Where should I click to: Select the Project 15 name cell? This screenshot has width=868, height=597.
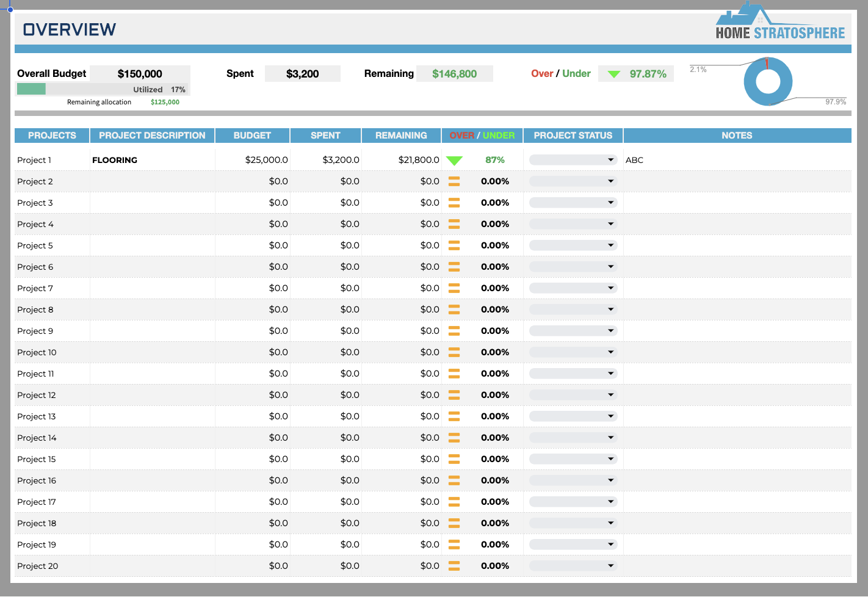point(52,459)
